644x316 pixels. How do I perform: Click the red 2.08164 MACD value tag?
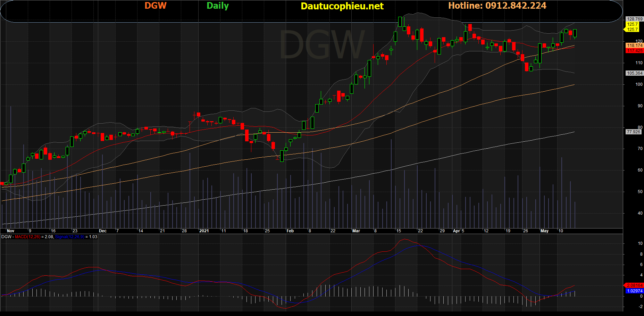pos(635,285)
